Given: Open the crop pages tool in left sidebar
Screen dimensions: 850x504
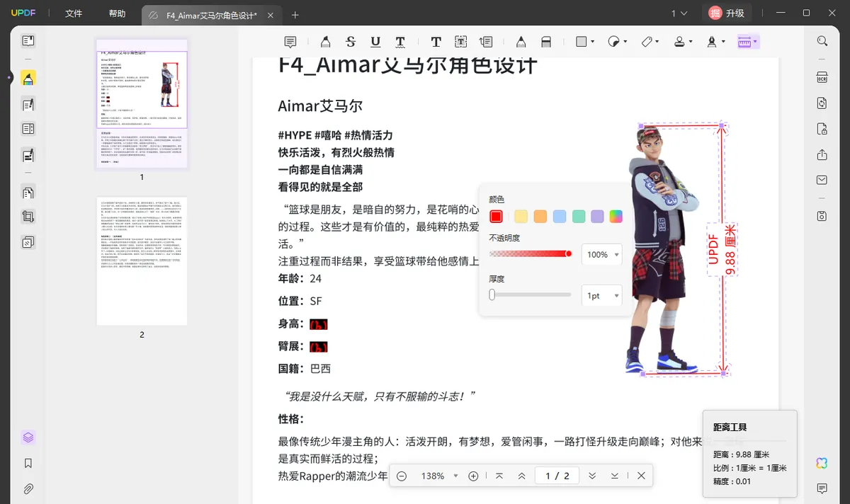Looking at the screenshot, I should pyautogui.click(x=28, y=217).
